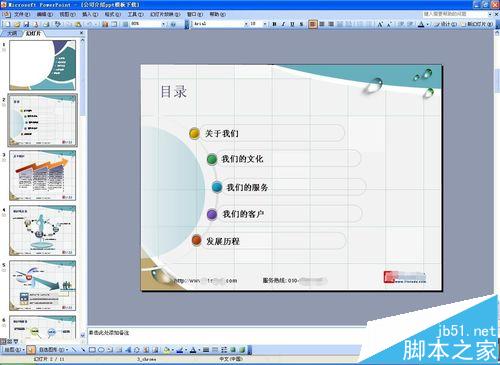Screen dimensions: 500x365
Task: Select slide 3 thumbnail with arrows
Action: point(43,175)
